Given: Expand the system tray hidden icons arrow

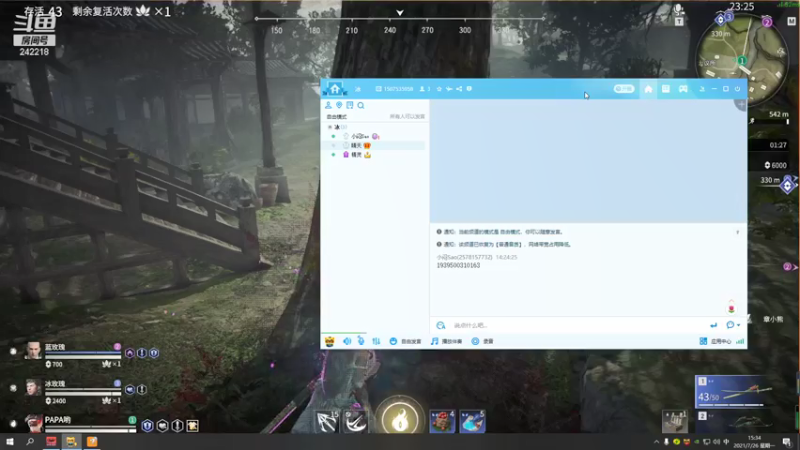Looking at the screenshot, I should click(656, 442).
